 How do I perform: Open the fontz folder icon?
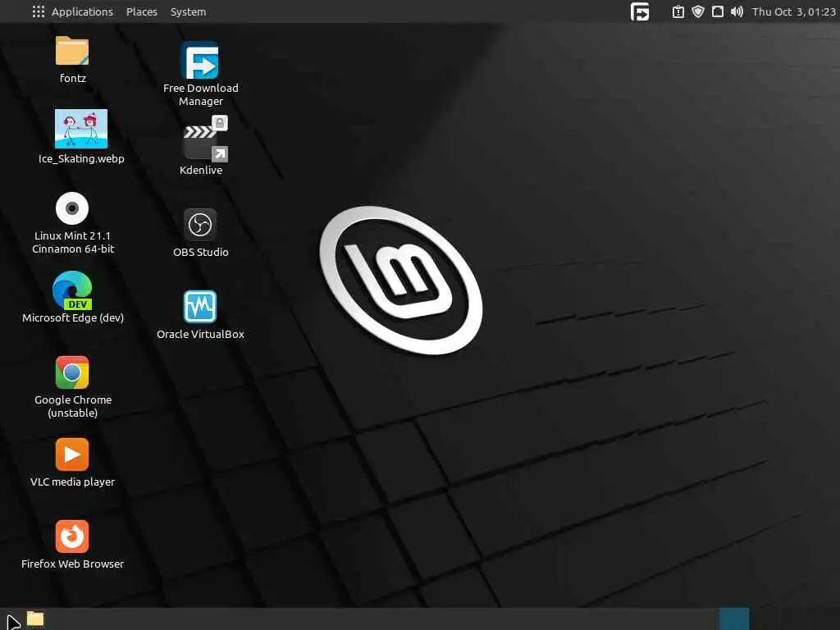72,50
